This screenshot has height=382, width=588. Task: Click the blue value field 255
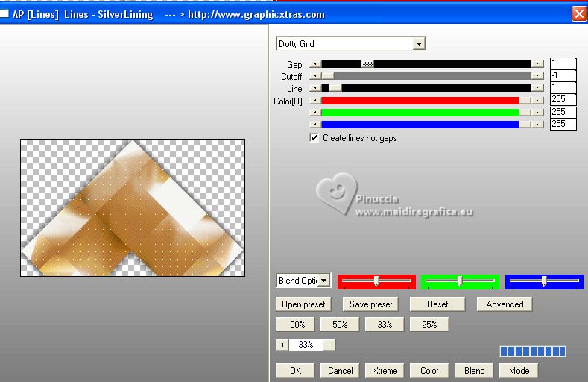563,124
